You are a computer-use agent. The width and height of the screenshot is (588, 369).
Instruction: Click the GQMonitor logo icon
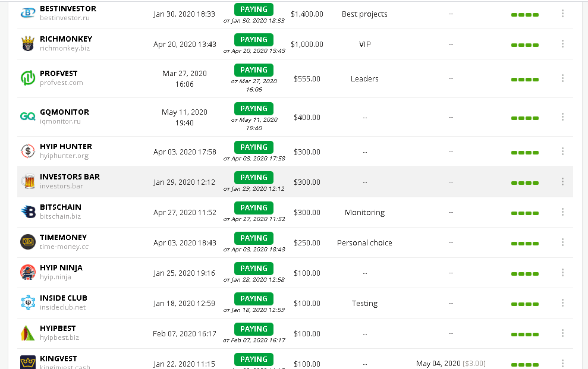pyautogui.click(x=28, y=116)
